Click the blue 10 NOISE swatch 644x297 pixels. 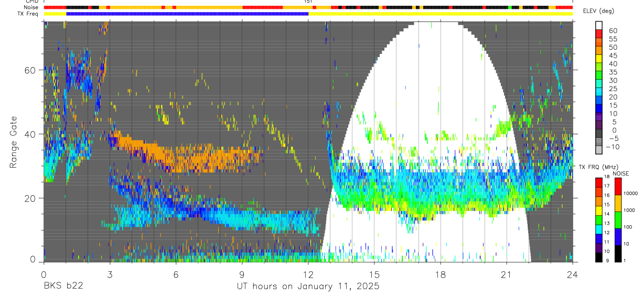click(x=618, y=237)
